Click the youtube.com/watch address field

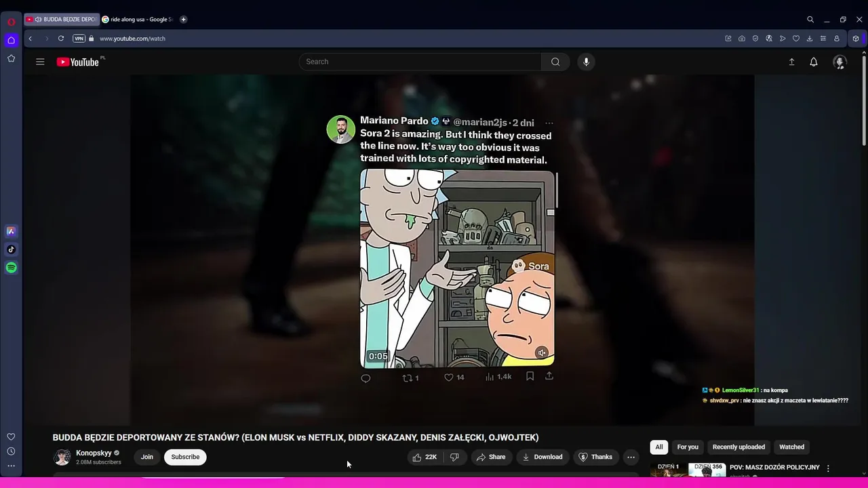pos(132,39)
